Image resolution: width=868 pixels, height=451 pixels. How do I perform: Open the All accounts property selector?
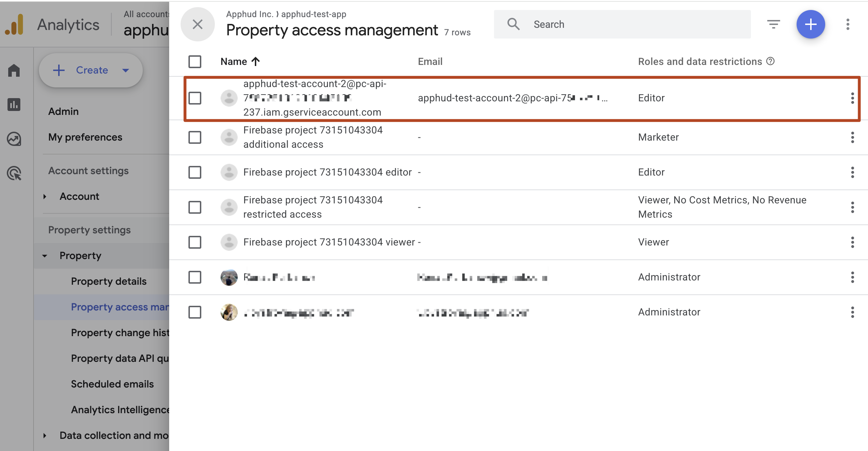(x=146, y=24)
